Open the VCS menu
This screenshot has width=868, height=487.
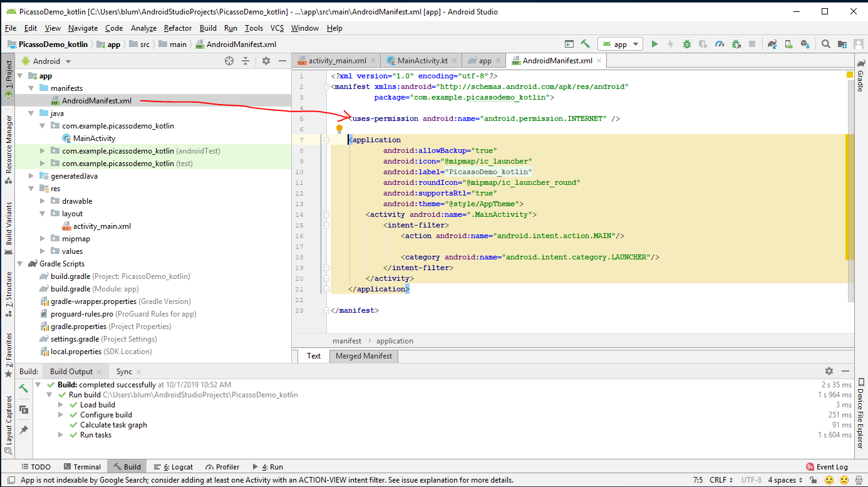pos(277,28)
